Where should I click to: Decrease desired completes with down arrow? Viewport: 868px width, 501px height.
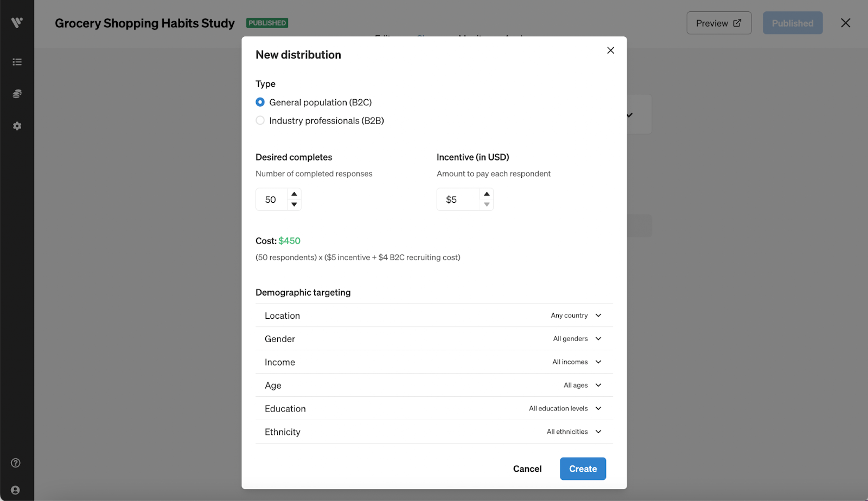[294, 204]
